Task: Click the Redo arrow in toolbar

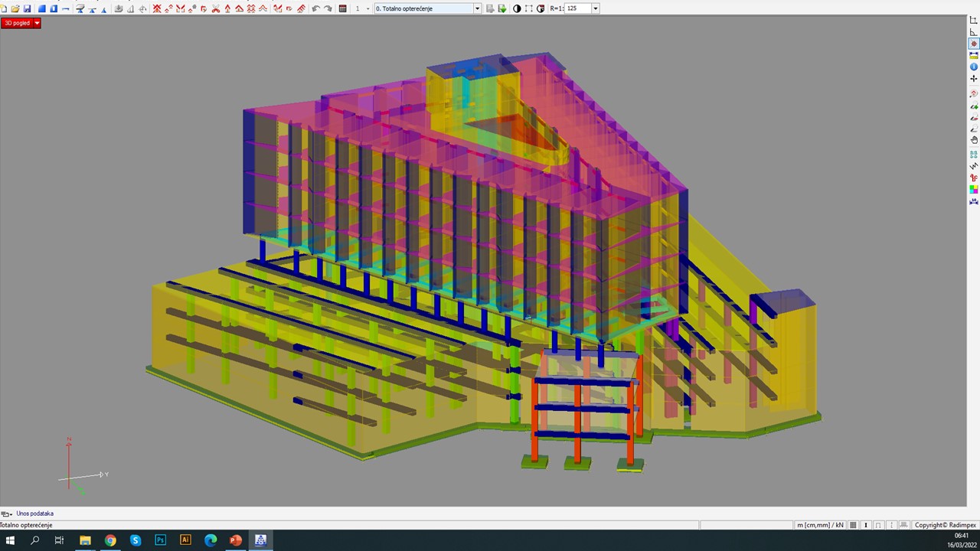Action: pyautogui.click(x=328, y=8)
